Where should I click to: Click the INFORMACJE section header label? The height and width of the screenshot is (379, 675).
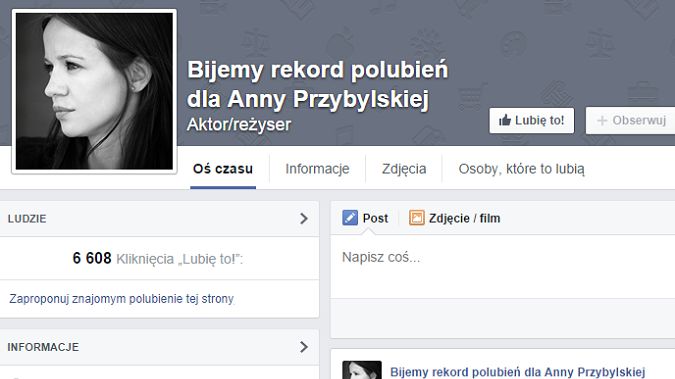pos(43,347)
